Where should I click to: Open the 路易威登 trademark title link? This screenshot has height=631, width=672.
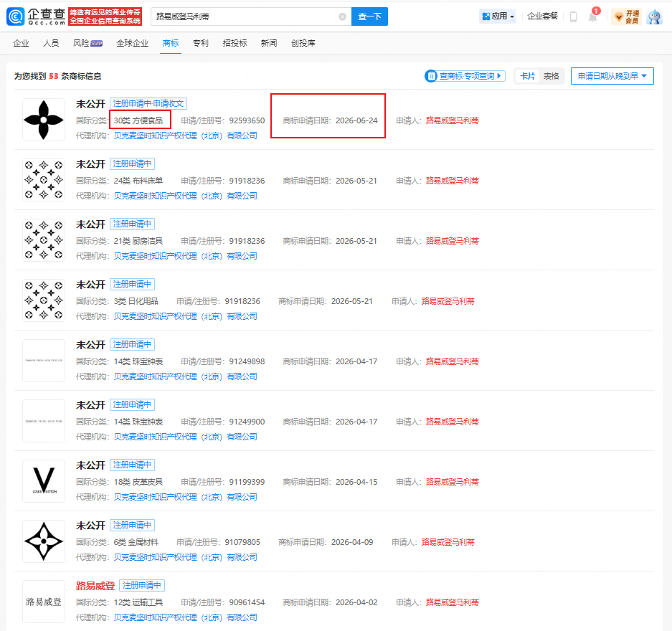coord(95,586)
